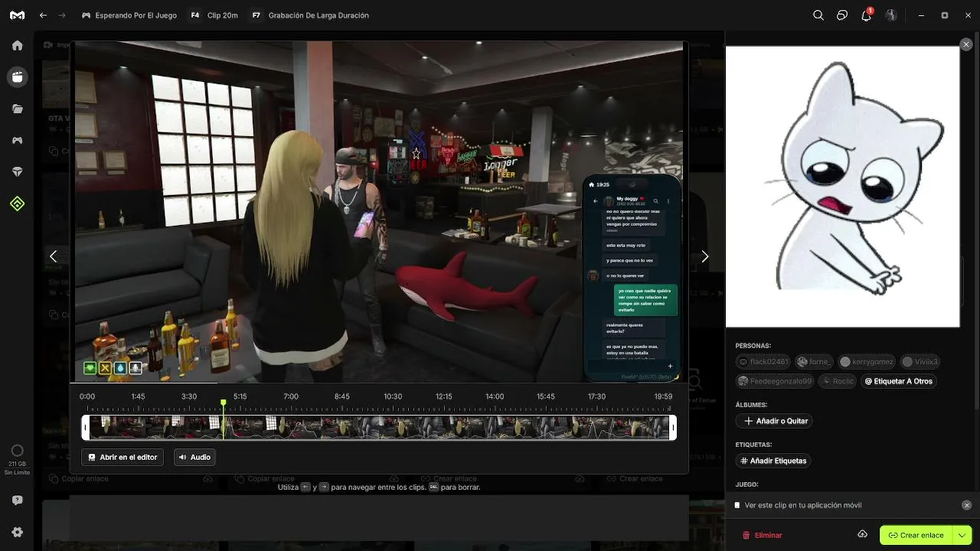The height and width of the screenshot is (551, 980).
Task: Click the ETIQUETAS: section heading
Action: pyautogui.click(x=753, y=445)
